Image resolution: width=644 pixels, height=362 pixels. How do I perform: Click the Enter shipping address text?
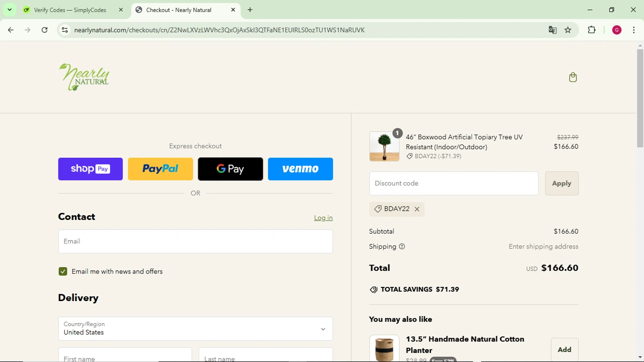pos(544,246)
